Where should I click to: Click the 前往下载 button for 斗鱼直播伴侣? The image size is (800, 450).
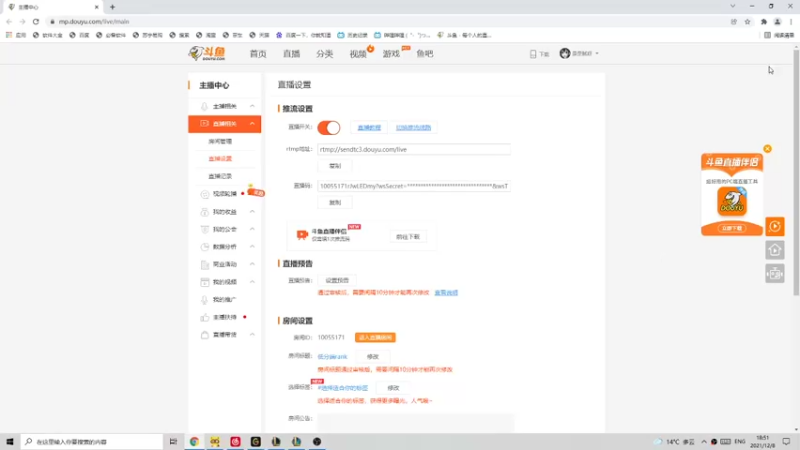[408, 237]
